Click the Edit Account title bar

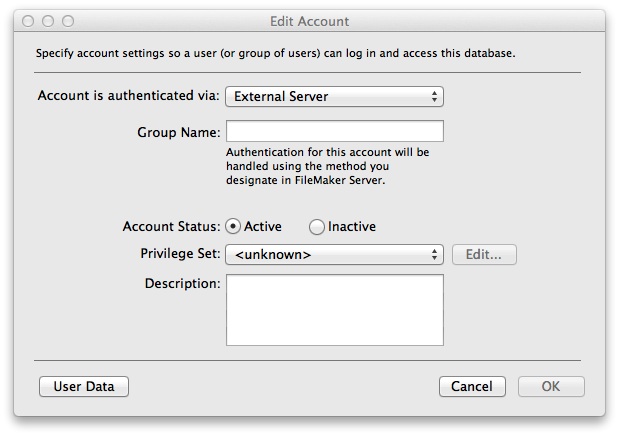(310, 21)
